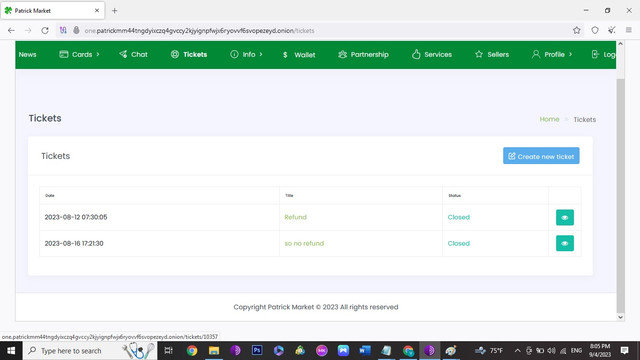Select the Patrick Market tab
The width and height of the screenshot is (640, 360).
52,11
